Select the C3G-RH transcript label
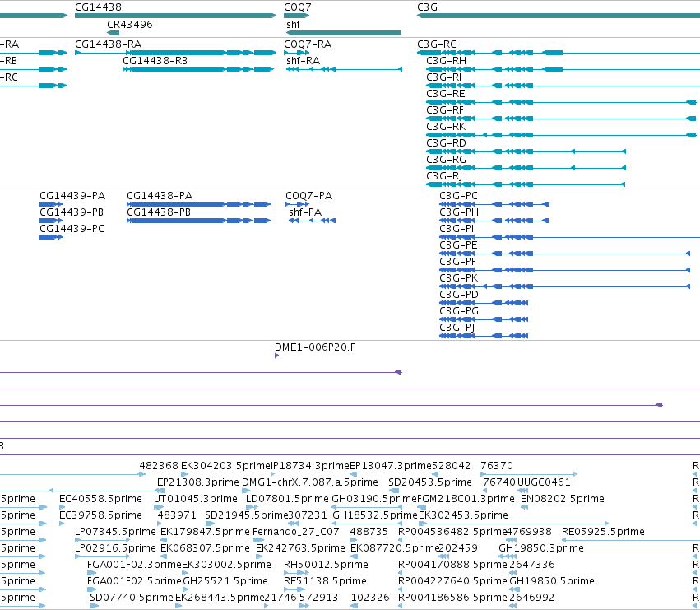 tap(446, 61)
